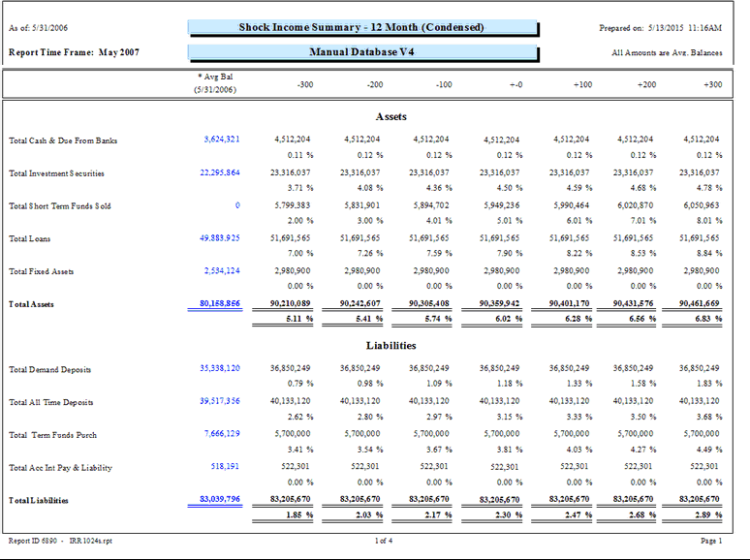Click the Shock Income Summary report title
This screenshot has width=750, height=560.
click(x=360, y=27)
